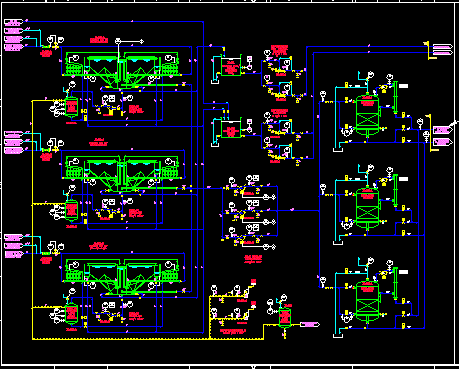Select red title above lowest clarifier

[98, 246]
